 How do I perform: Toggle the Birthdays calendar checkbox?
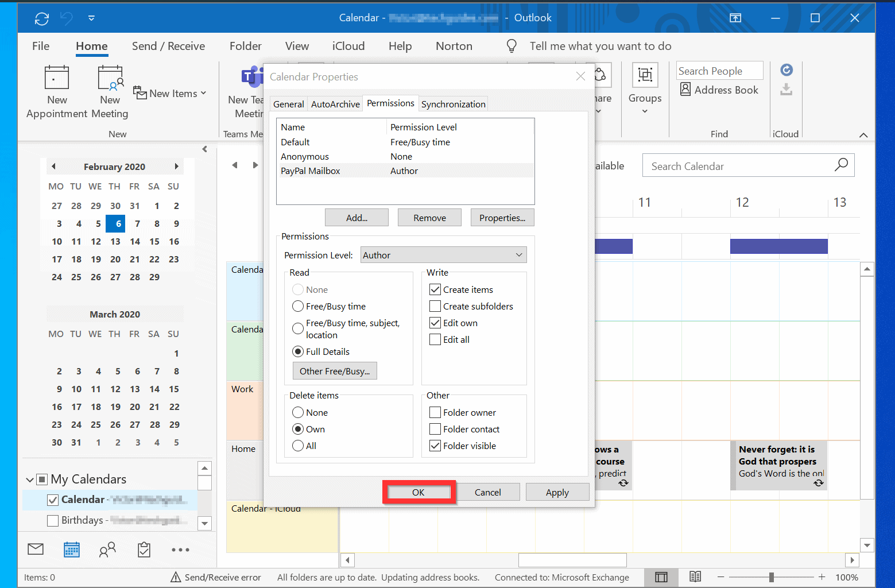tap(53, 520)
